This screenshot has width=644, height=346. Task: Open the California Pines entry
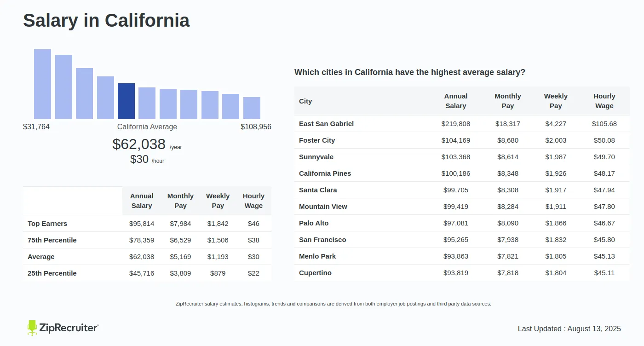pos(325,173)
